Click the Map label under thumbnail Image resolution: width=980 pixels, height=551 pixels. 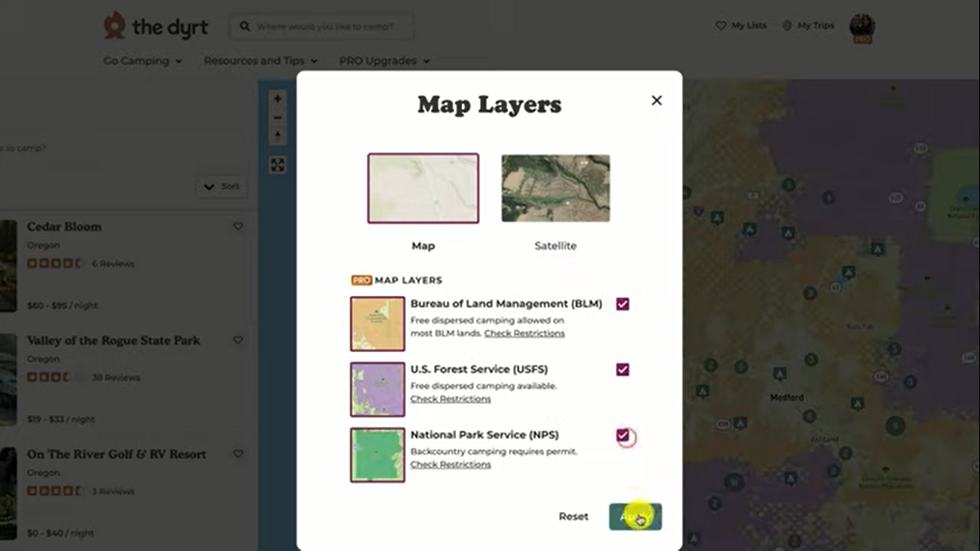[423, 246]
